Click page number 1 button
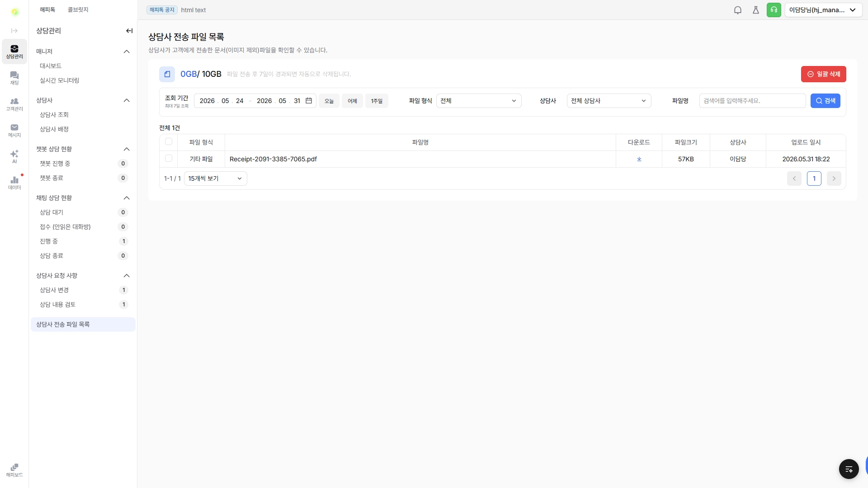The width and height of the screenshot is (868, 488). click(814, 178)
